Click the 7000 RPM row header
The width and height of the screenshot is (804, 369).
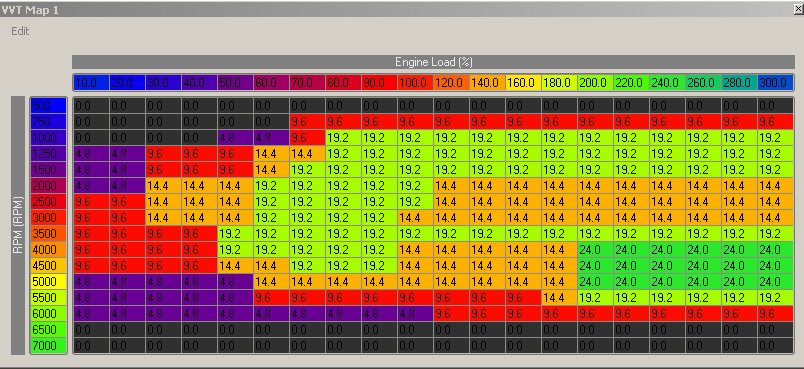[48, 345]
